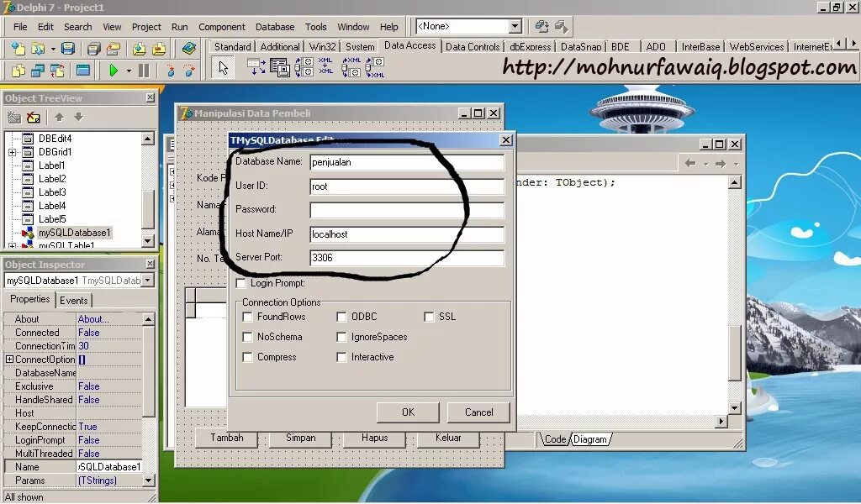Click the Password input field

[407, 210]
